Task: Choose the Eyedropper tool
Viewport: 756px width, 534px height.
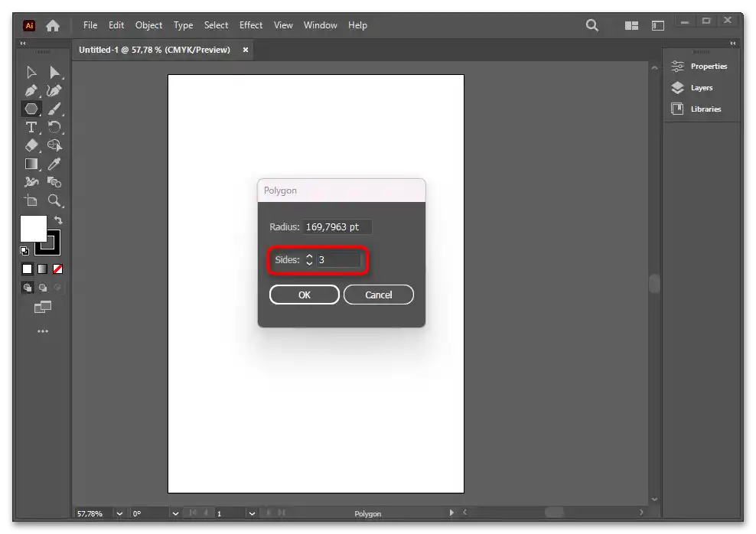Action: point(54,164)
